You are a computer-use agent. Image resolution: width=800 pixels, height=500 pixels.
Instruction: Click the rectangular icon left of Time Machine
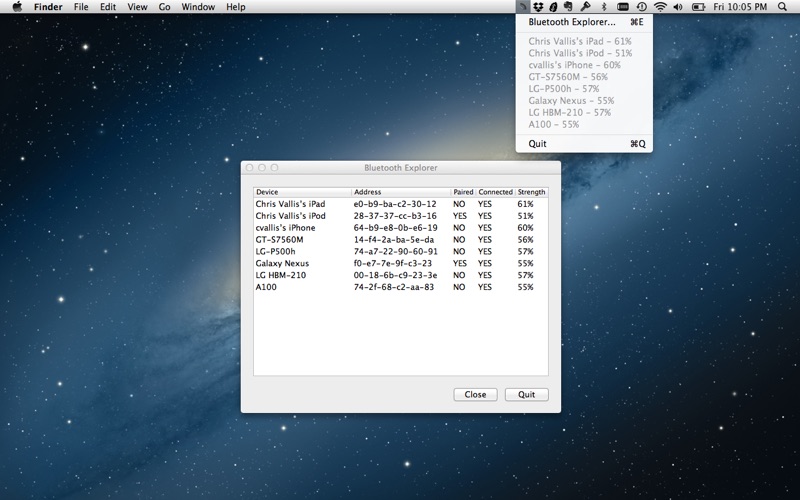[x=622, y=7]
